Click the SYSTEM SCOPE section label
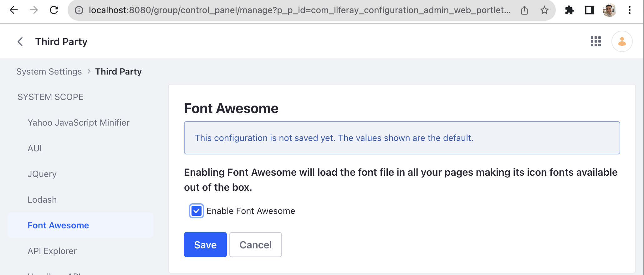Image resolution: width=644 pixels, height=275 pixels. [x=50, y=97]
